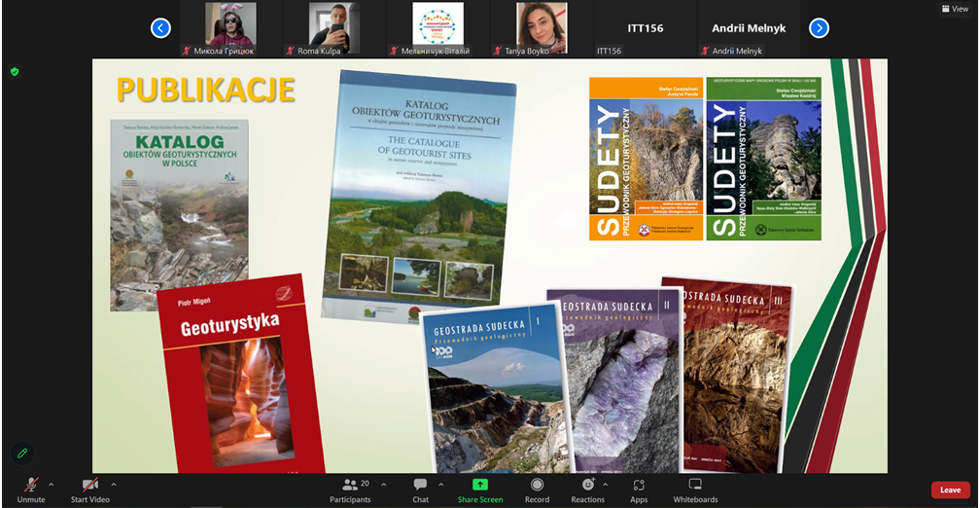Open the View layout menu

[955, 9]
